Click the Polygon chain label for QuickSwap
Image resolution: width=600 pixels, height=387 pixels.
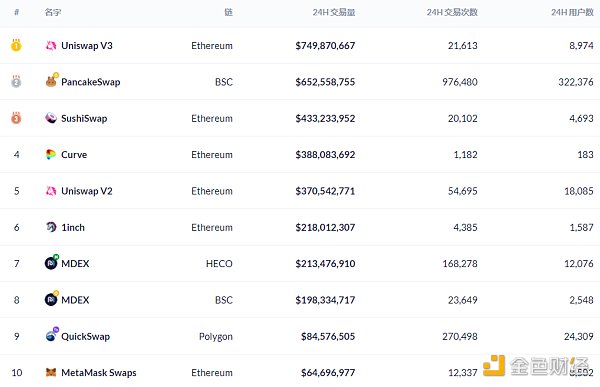coord(216,336)
